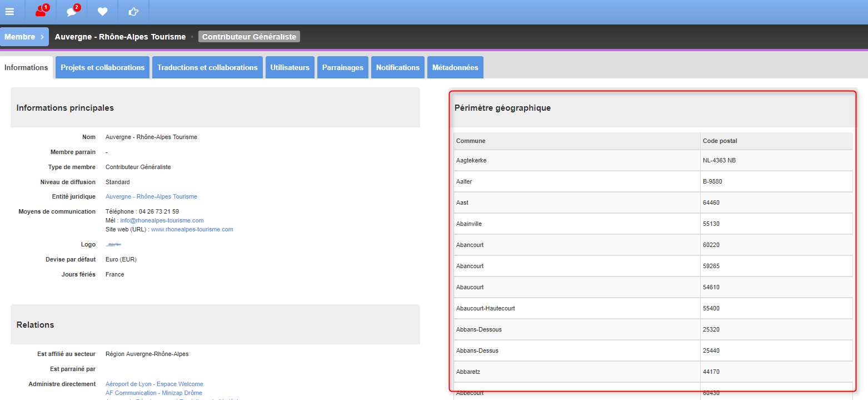Visit www.rhonealpes-tourisme.com website link

tap(192, 229)
